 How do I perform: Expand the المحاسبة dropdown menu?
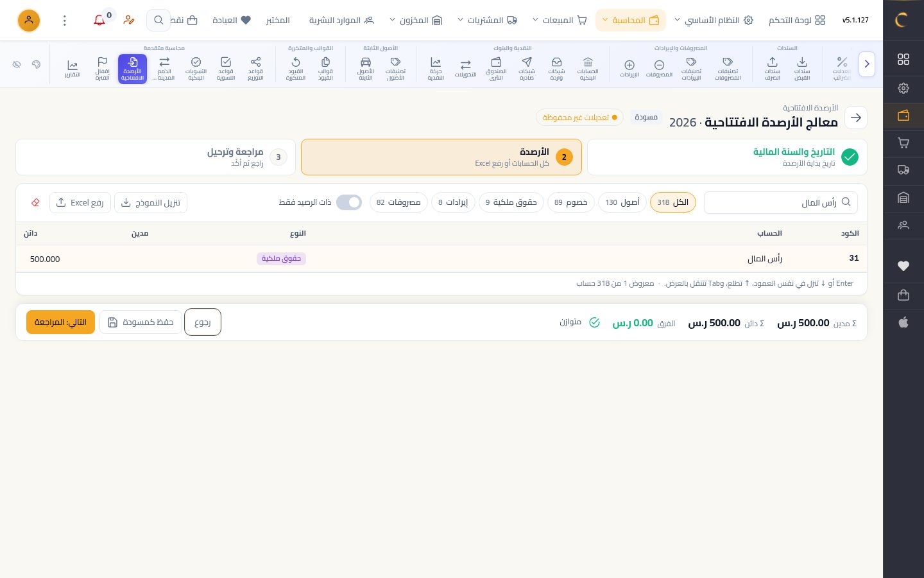pos(630,21)
